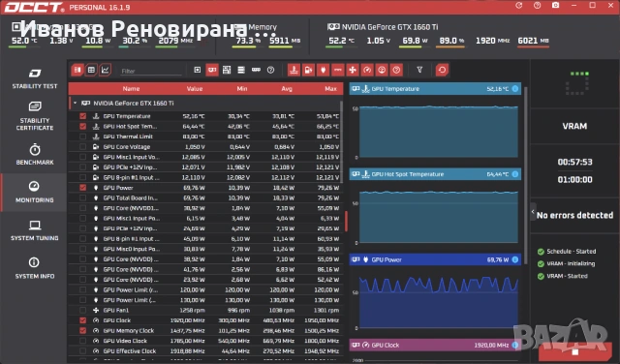Select the GPU Total Board Input row
The image size is (620, 364).
[x=205, y=198]
